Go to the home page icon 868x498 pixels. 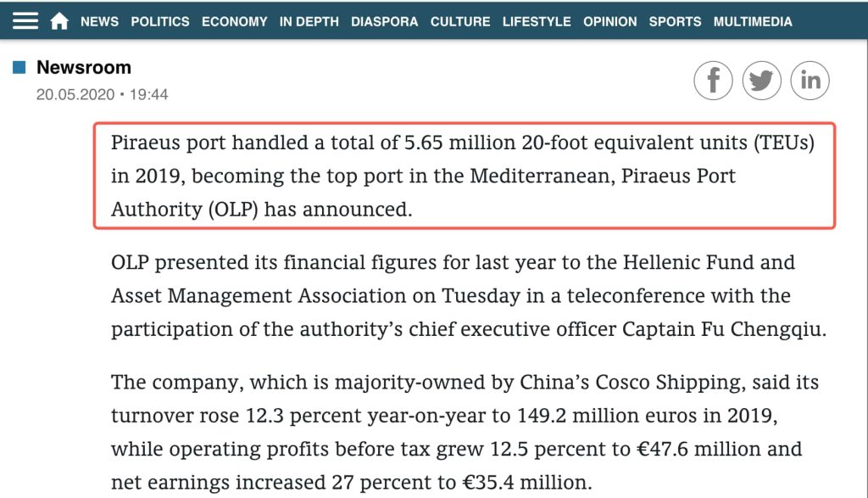59,21
